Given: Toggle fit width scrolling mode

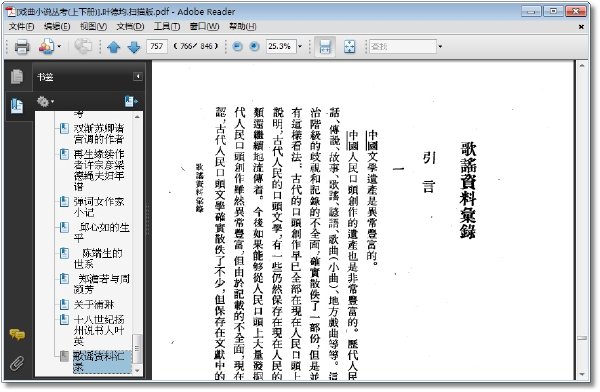Looking at the screenshot, I should click(x=325, y=47).
